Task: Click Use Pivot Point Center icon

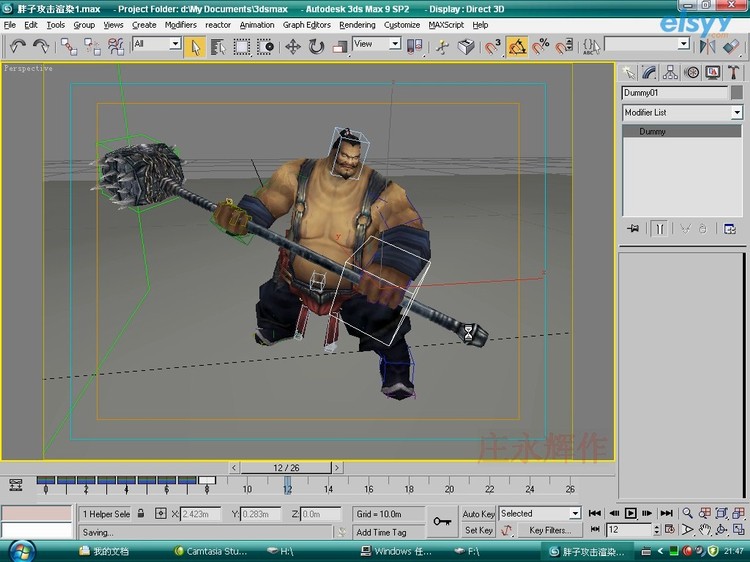Action: point(414,47)
